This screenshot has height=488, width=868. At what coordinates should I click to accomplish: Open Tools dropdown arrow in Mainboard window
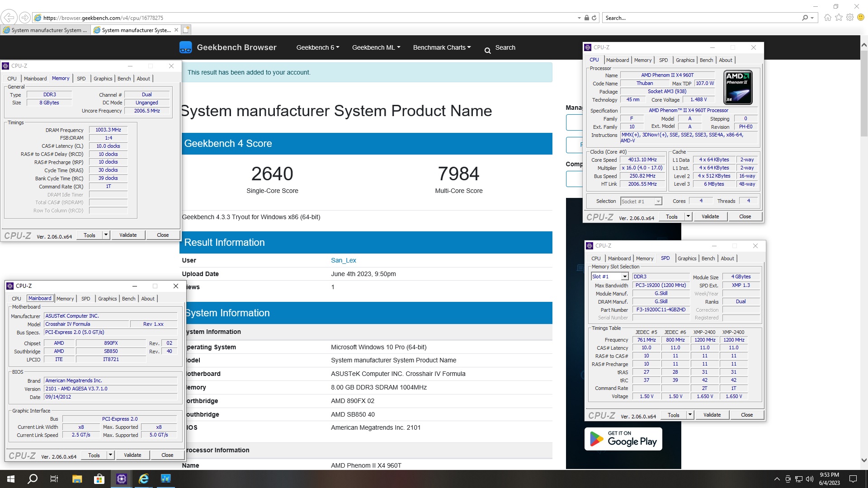[110, 455]
